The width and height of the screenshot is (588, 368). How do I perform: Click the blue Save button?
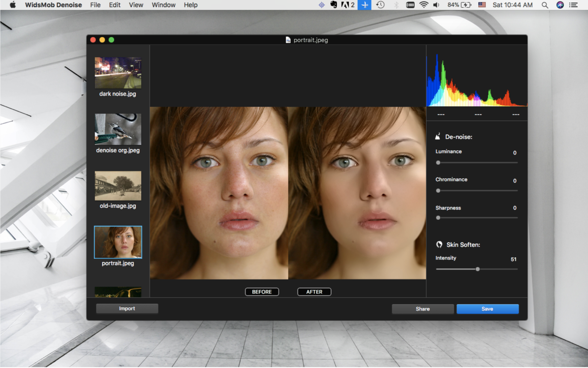(487, 309)
